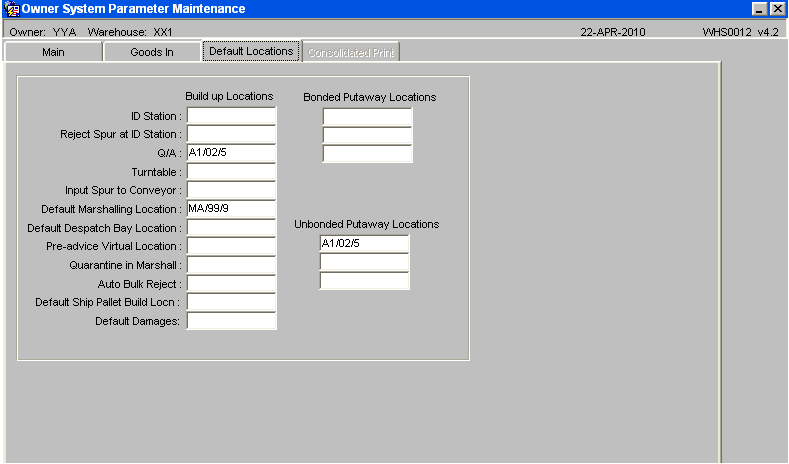The image size is (789, 464).
Task: Select the Q/A field containing A1/02/5
Action: [x=231, y=153]
